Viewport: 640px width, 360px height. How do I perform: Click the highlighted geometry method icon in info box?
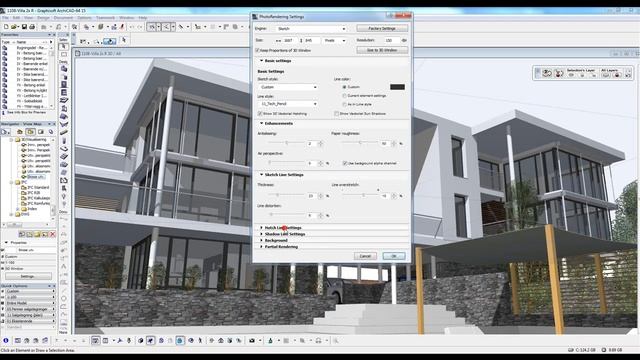(x=109, y=41)
